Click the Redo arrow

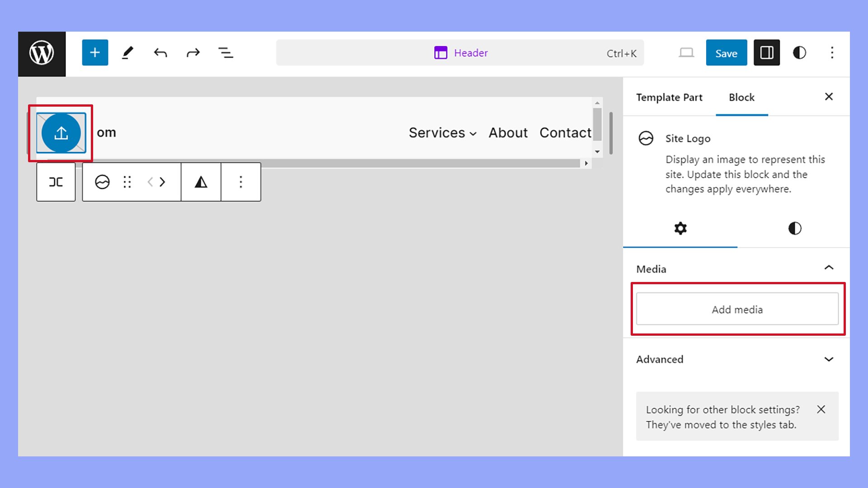pos(193,53)
